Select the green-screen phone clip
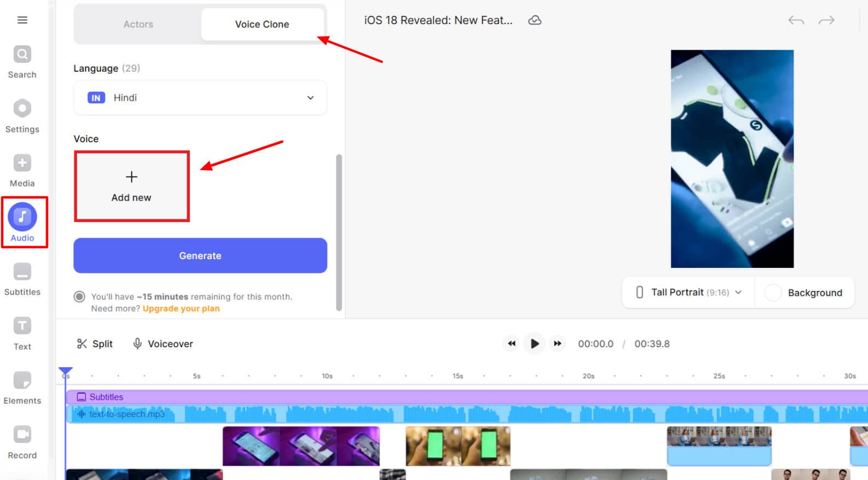 click(458, 446)
